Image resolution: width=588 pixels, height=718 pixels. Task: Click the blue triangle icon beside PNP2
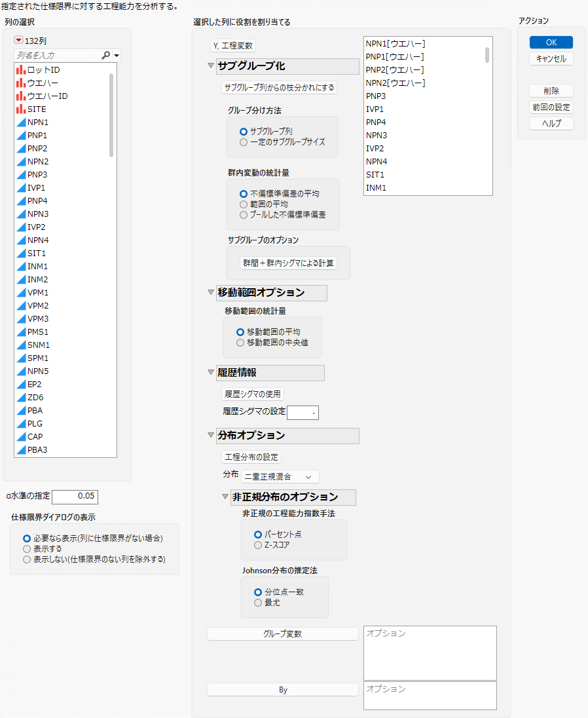click(20, 148)
